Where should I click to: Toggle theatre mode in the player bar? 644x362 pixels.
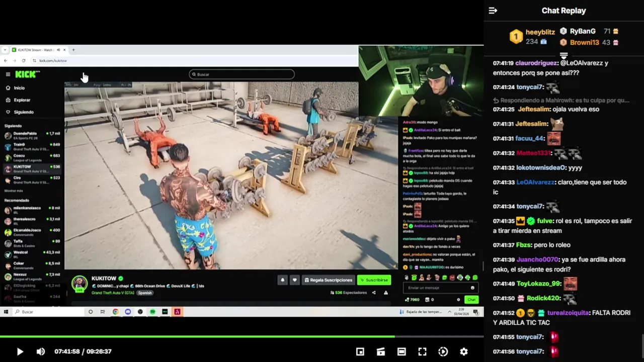click(401, 351)
